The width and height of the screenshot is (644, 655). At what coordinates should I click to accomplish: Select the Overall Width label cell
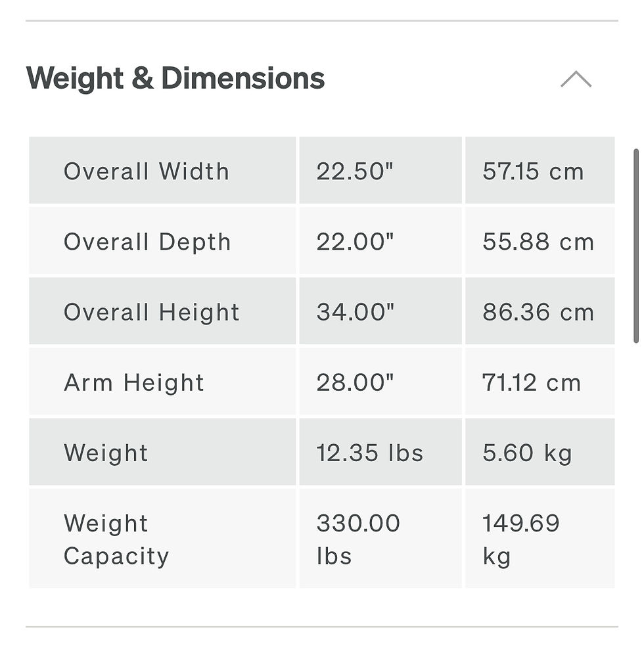tap(147, 171)
